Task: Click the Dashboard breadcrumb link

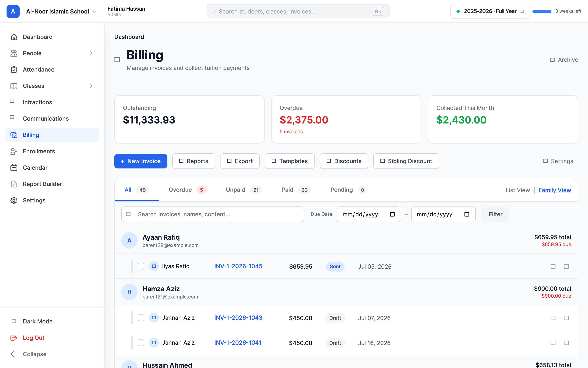Action: [x=129, y=37]
